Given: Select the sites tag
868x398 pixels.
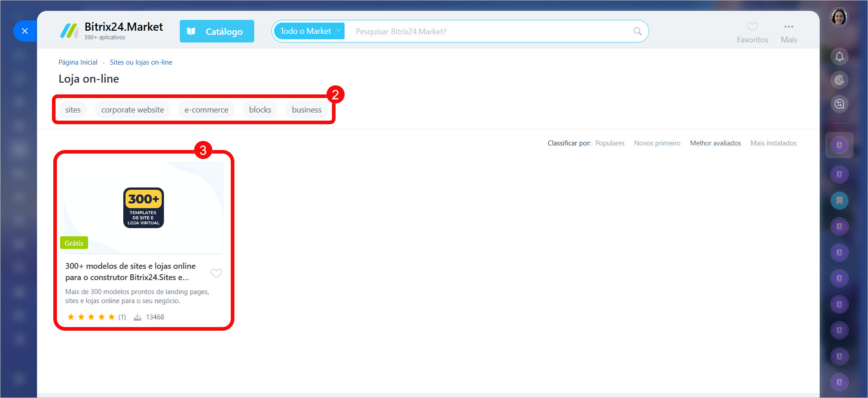Looking at the screenshot, I should [x=73, y=110].
